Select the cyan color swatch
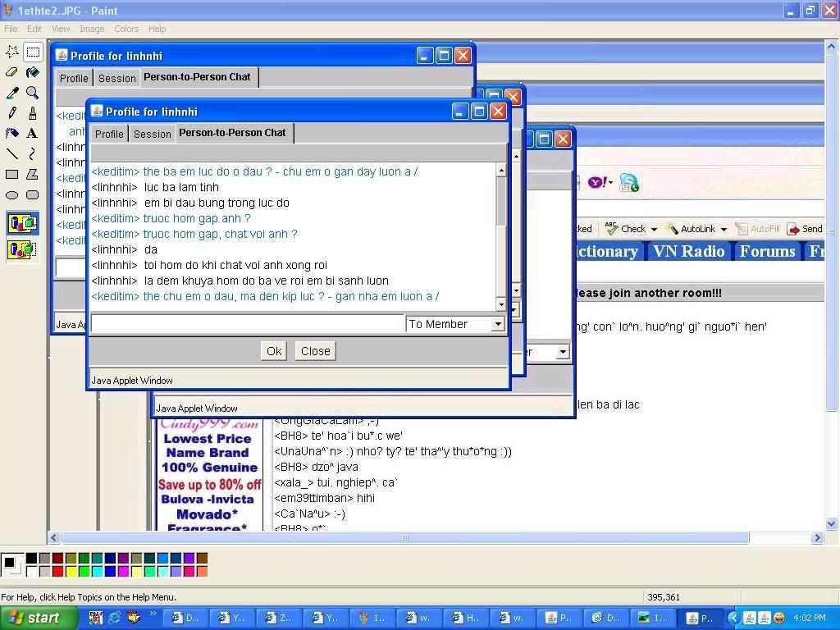 coord(97,572)
